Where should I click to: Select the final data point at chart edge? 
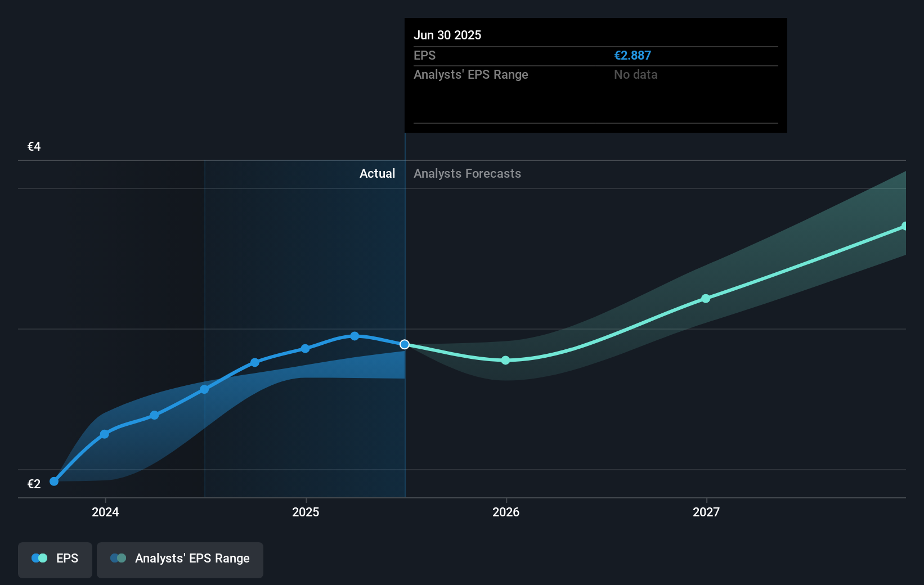[904, 226]
